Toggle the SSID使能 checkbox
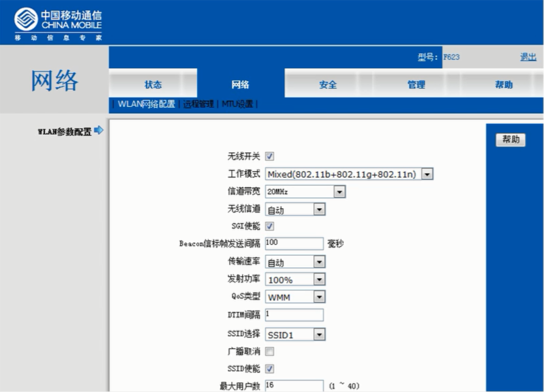The image size is (544, 392). [270, 368]
